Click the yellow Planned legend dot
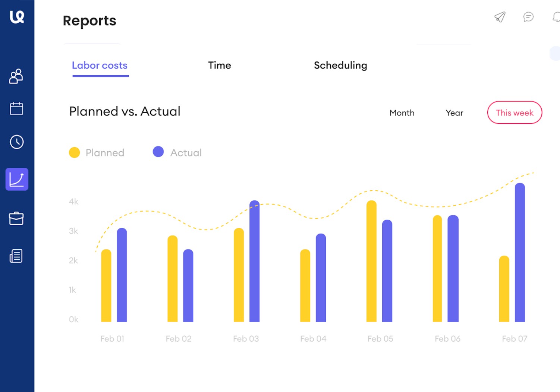560x392 pixels. click(75, 152)
